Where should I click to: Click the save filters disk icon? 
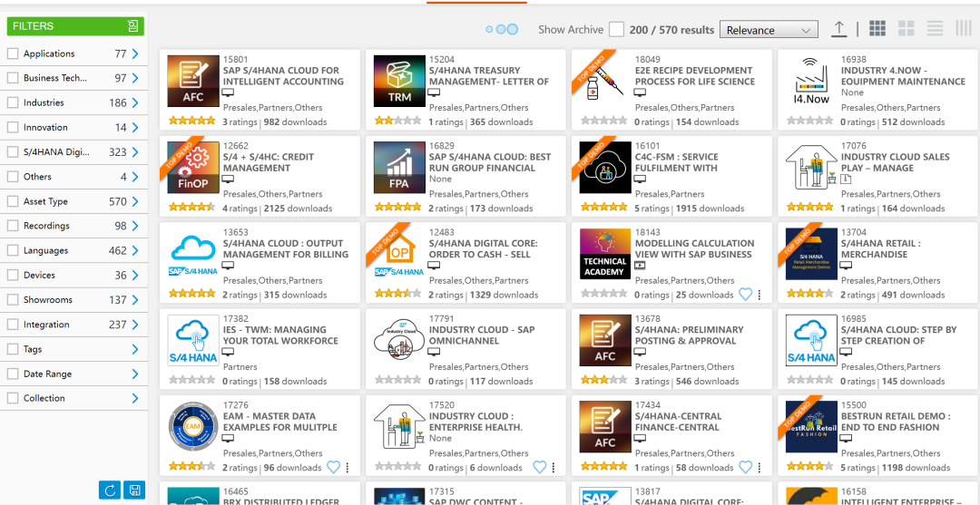point(133,490)
